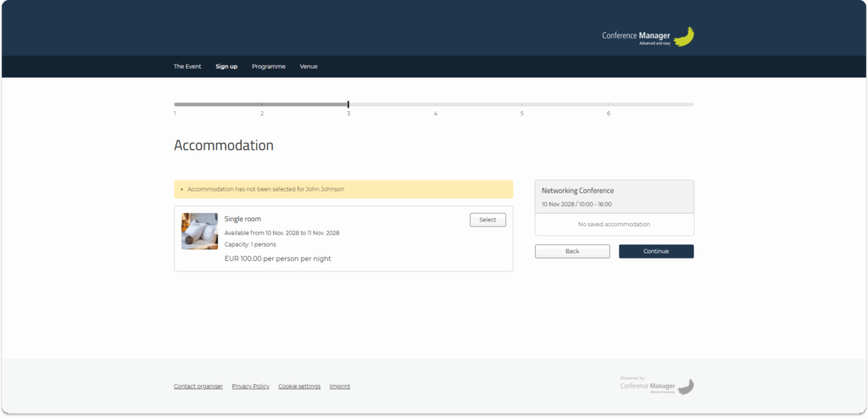The image size is (868, 417).
Task: Open the Programme navigation item
Action: click(269, 66)
